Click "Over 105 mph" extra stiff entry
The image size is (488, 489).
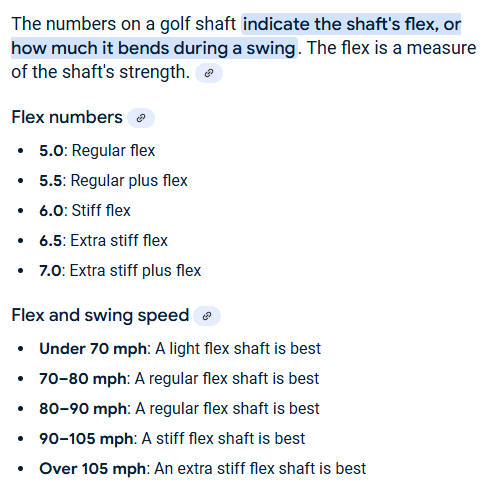click(x=203, y=469)
